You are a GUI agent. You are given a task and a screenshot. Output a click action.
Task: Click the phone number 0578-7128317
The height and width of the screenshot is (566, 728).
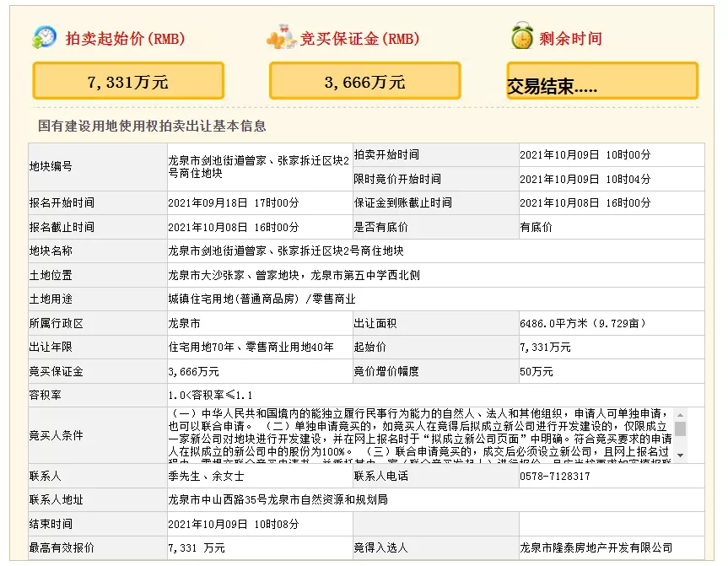tap(555, 476)
